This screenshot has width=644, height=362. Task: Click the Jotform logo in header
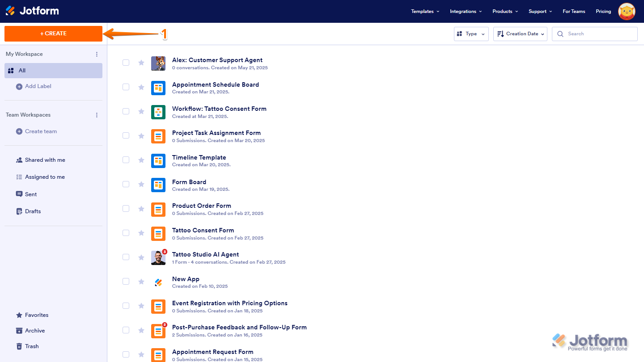point(32,11)
